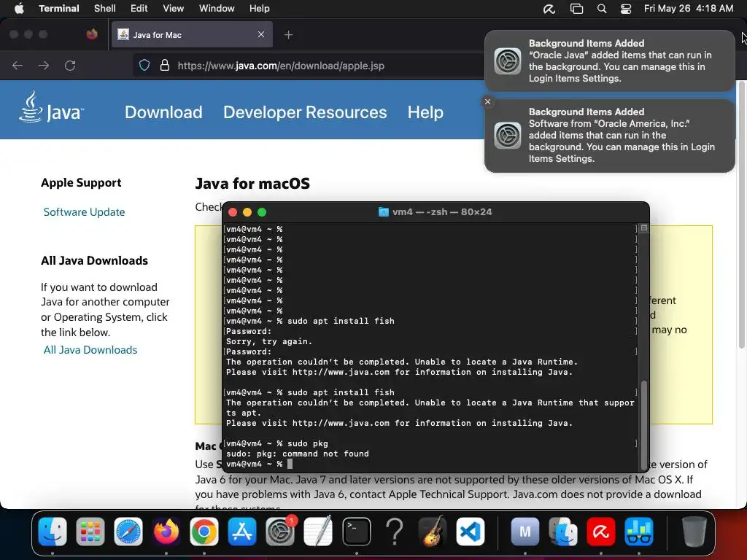Click the Firefox icon in the Dock
Image resolution: width=747 pixels, height=560 pixels.
(166, 532)
